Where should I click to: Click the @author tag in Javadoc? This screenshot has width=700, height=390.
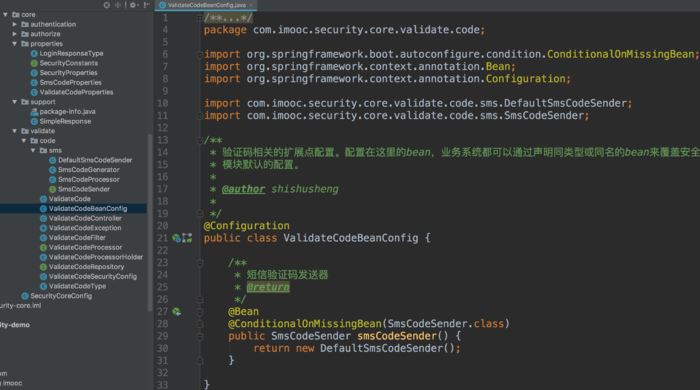coord(243,189)
